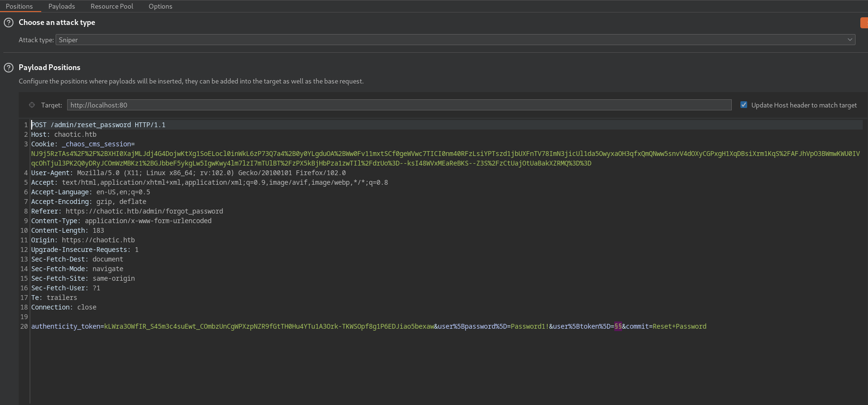Screen dimensions: 868x405
Task: Click the User-Agent header line
Action: [188, 173]
